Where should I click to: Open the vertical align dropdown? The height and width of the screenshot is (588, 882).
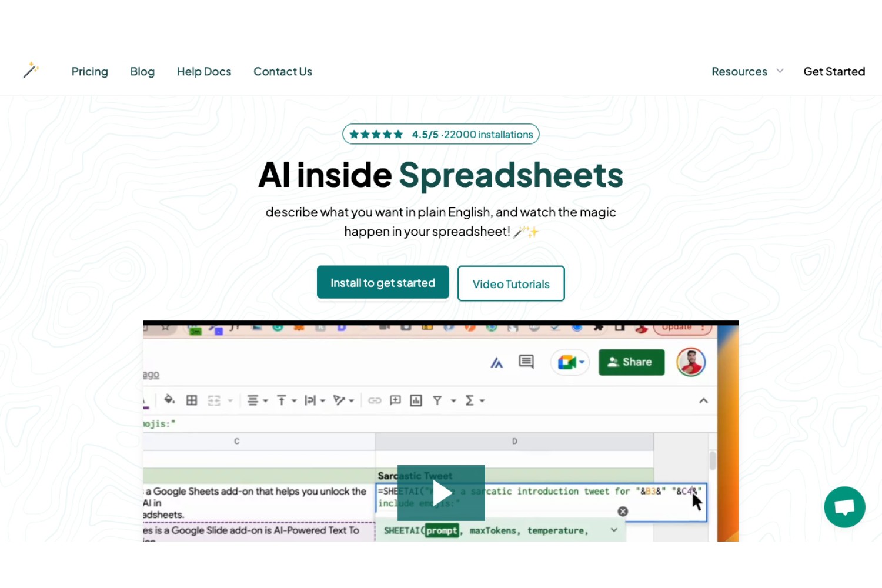(286, 400)
